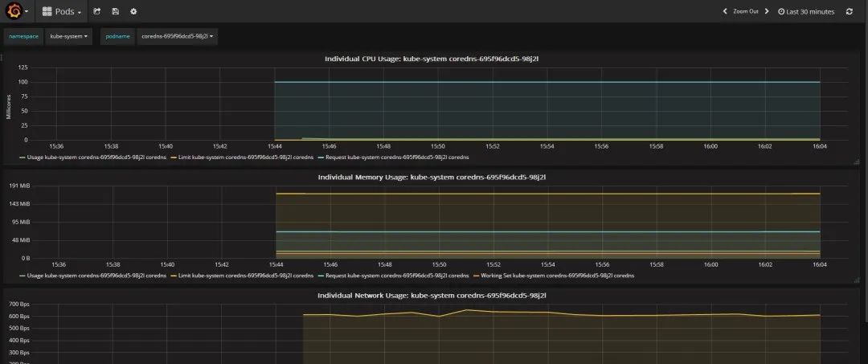Shift time range forward with right chevron
Screen dimensions: 868x364
click(767, 11)
